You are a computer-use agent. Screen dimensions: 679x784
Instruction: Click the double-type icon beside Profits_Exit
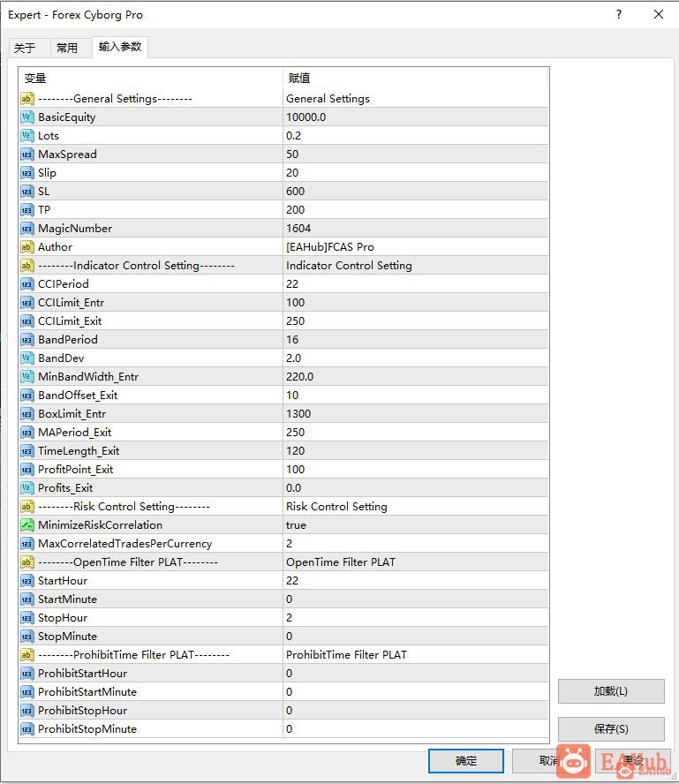tap(27, 487)
